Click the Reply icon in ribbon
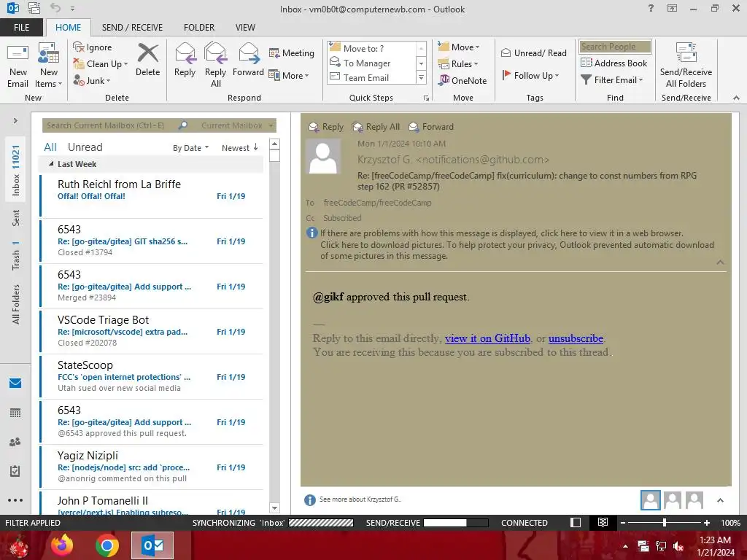 tap(185, 53)
